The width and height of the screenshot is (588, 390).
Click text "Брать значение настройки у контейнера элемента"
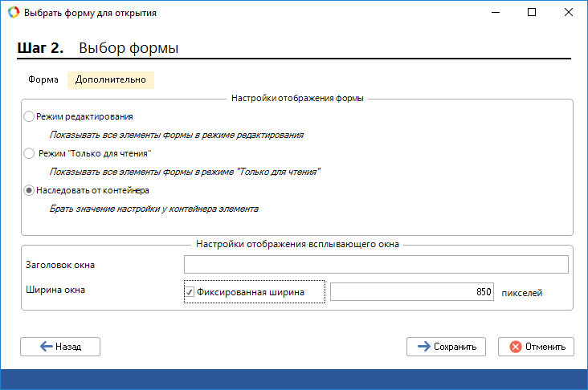tap(154, 209)
